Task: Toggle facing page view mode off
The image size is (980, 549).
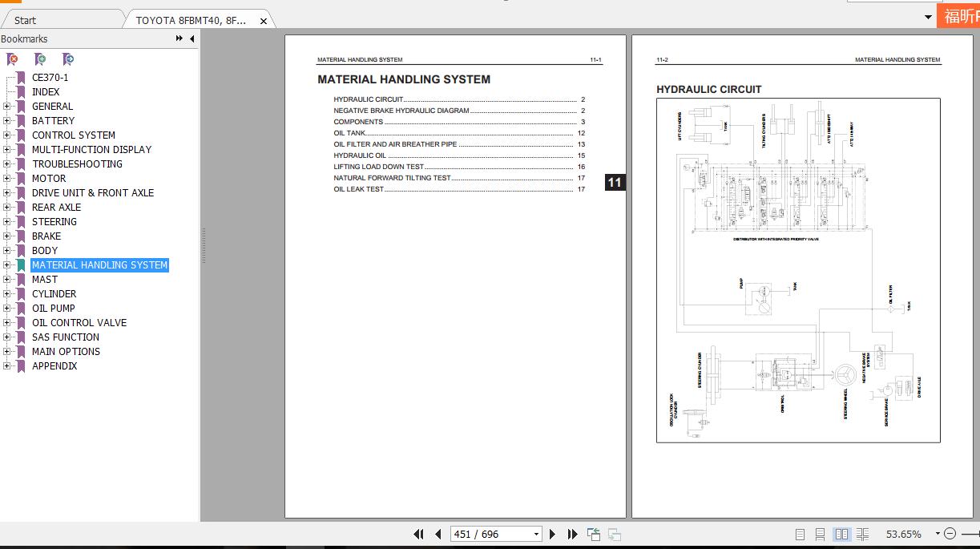Action: click(x=840, y=533)
